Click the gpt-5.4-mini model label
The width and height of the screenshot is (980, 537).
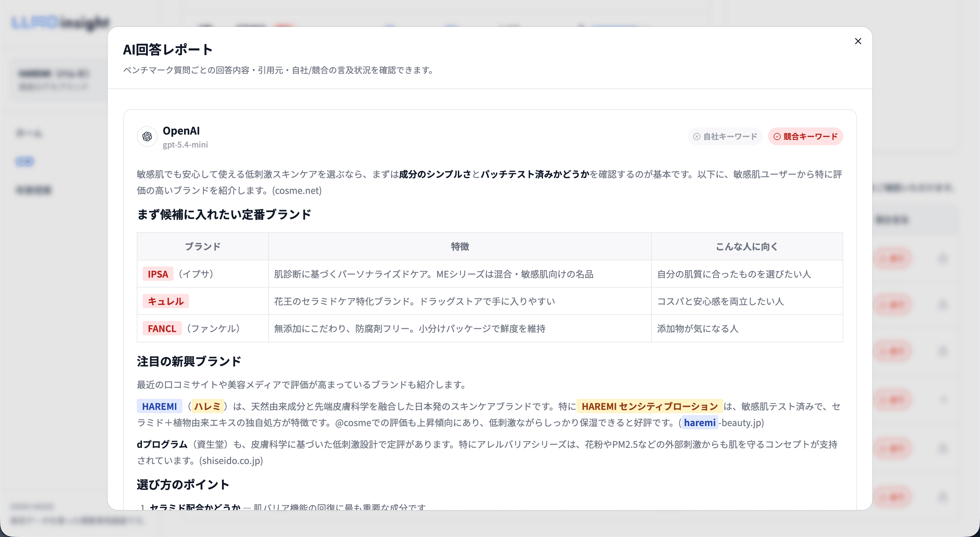185,145
